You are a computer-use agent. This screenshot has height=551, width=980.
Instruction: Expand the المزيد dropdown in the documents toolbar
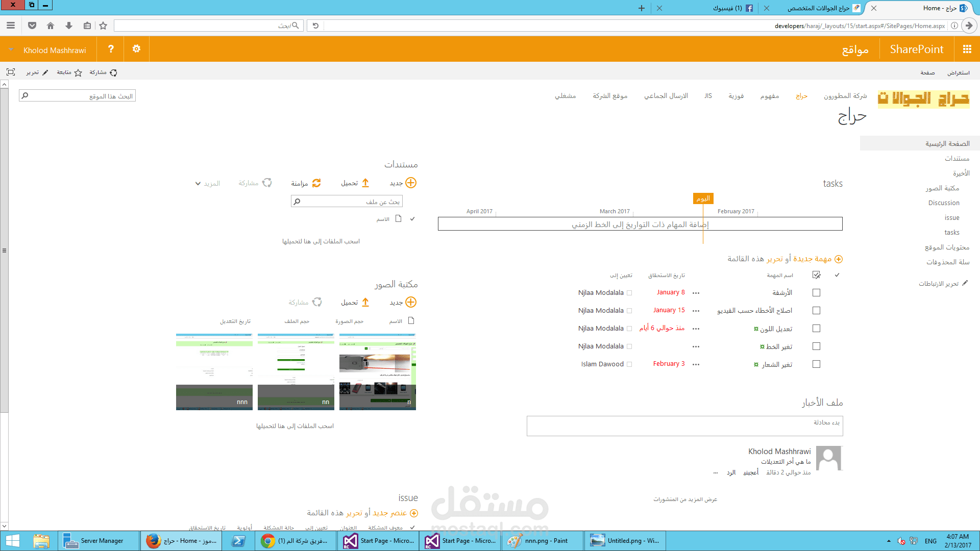(198, 184)
